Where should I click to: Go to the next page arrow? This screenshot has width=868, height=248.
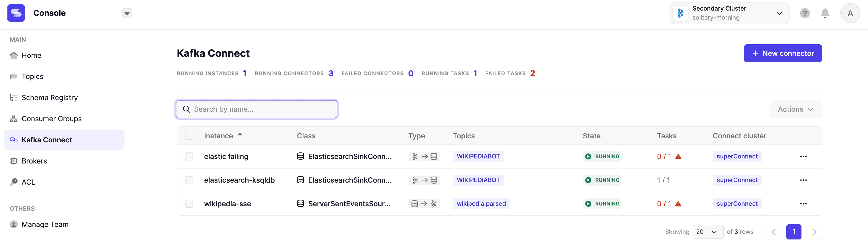click(x=814, y=232)
